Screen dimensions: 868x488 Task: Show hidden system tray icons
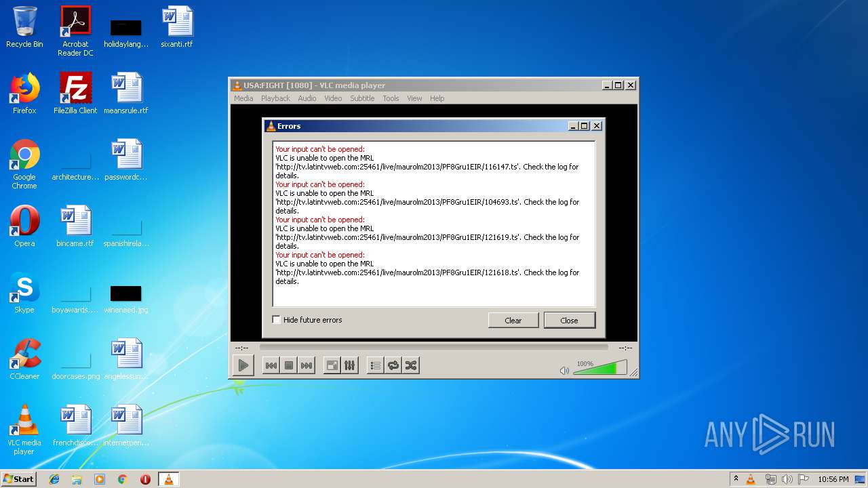coord(736,479)
